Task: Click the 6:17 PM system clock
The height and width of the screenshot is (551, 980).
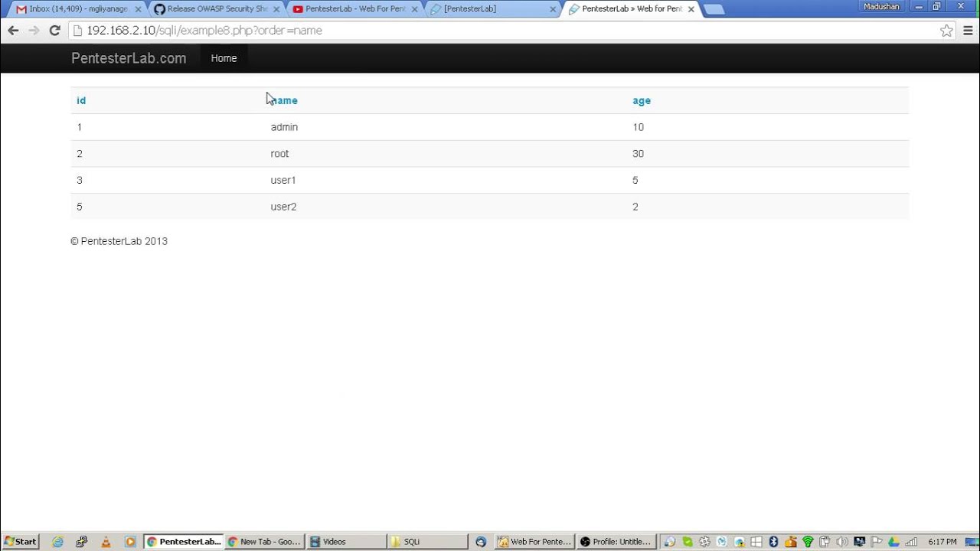Action: [942, 542]
